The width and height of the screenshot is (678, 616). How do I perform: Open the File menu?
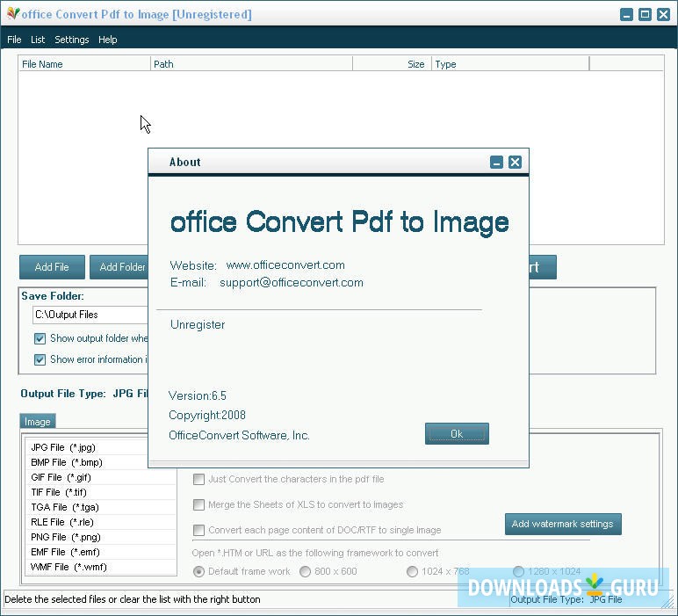14,40
